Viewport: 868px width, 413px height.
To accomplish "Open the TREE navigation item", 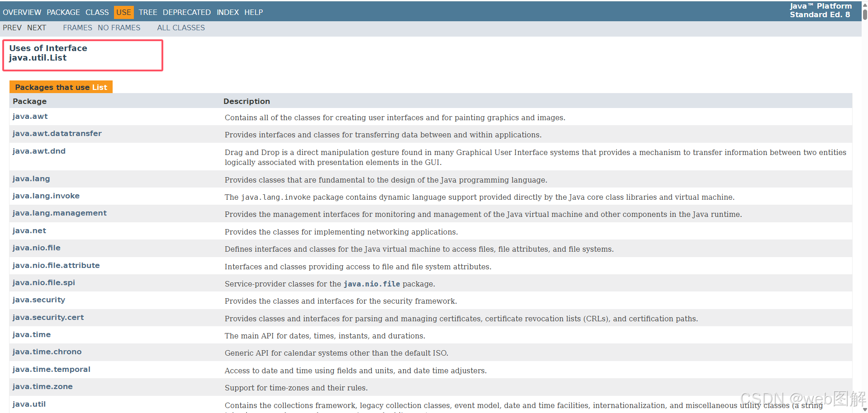I will coord(148,12).
